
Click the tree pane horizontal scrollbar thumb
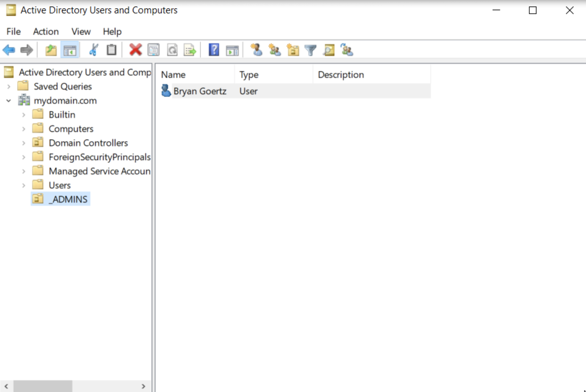tap(43, 386)
